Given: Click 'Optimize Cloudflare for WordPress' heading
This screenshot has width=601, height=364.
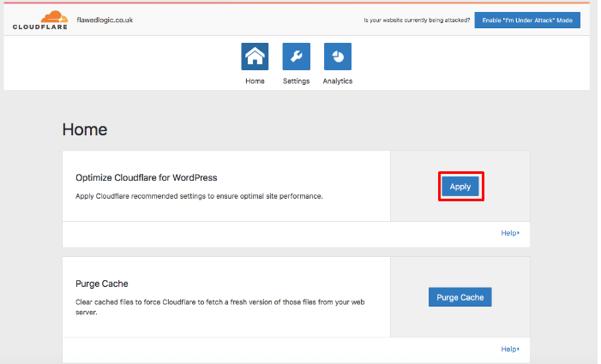Looking at the screenshot, I should (x=147, y=177).
